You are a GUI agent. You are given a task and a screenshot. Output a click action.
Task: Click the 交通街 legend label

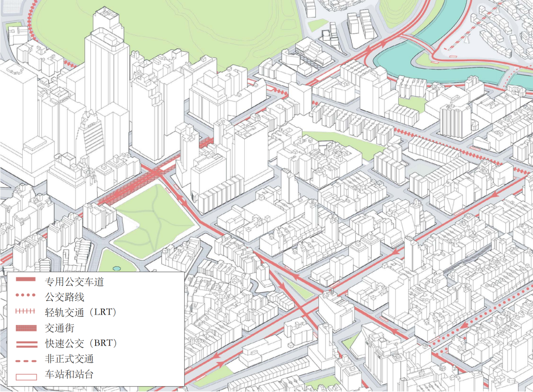click(60, 328)
